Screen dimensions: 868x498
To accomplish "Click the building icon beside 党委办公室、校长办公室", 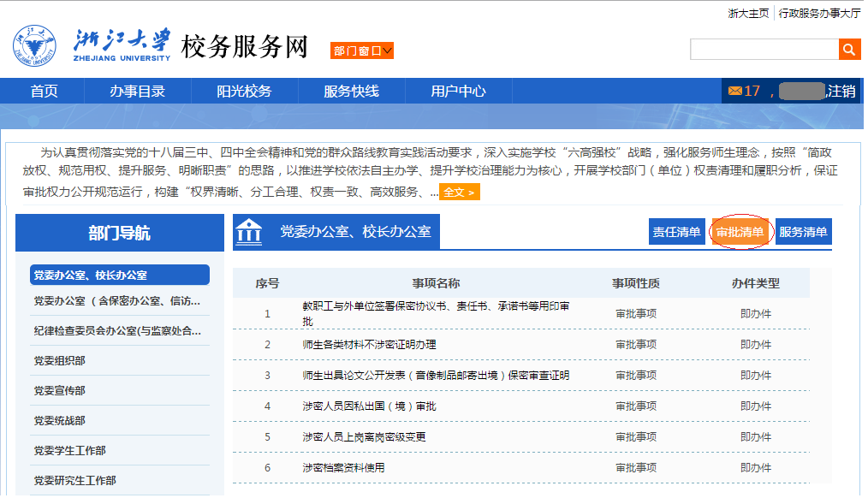I will [249, 231].
